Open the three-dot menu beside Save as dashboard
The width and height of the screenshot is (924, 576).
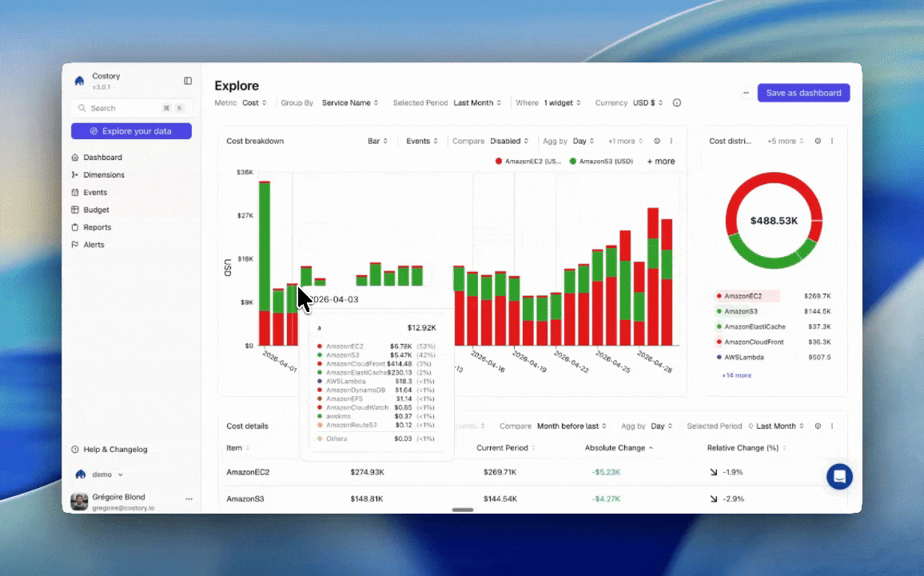(x=746, y=93)
